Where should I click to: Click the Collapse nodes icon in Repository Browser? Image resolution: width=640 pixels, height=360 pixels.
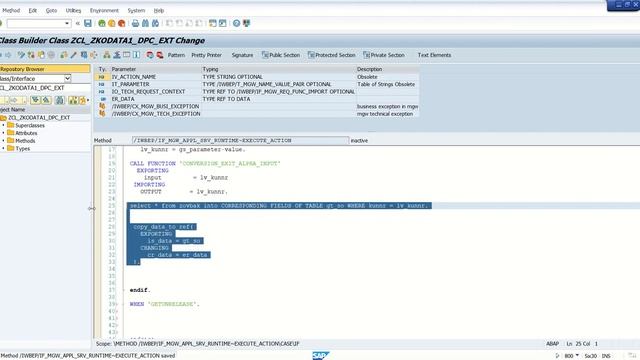coord(46,100)
